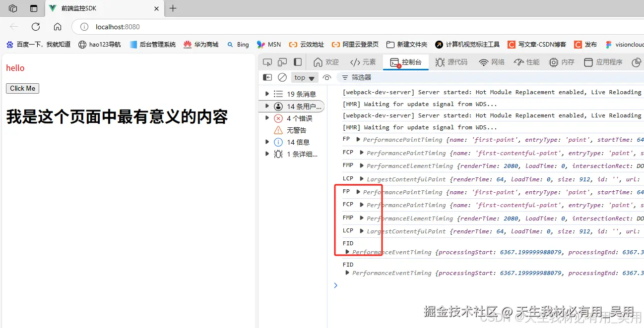
Task: Select the 无警告 filter row
Action: click(292, 130)
